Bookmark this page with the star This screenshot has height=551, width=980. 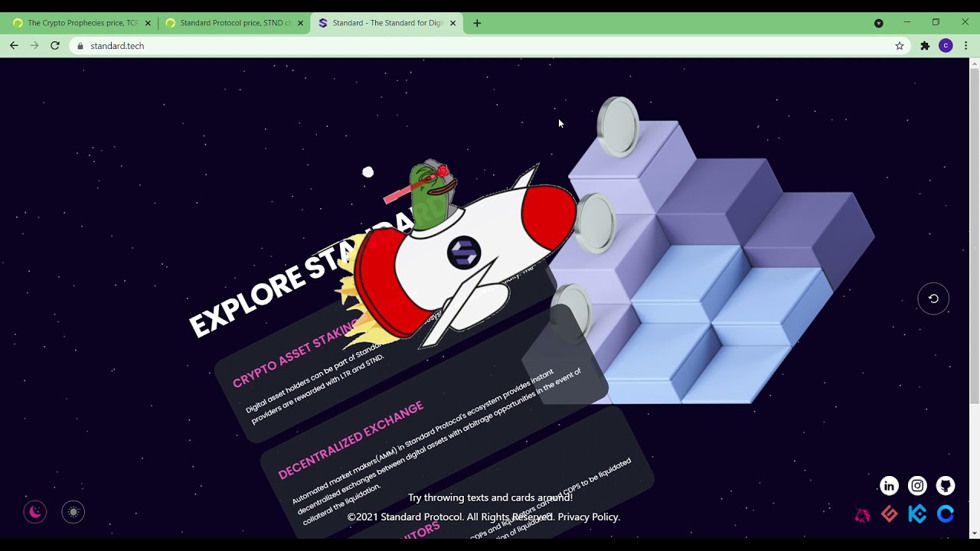tap(900, 46)
